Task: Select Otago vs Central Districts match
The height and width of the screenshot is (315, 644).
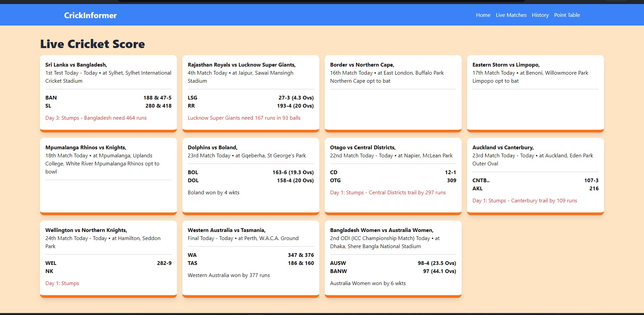Action: pyautogui.click(x=393, y=175)
